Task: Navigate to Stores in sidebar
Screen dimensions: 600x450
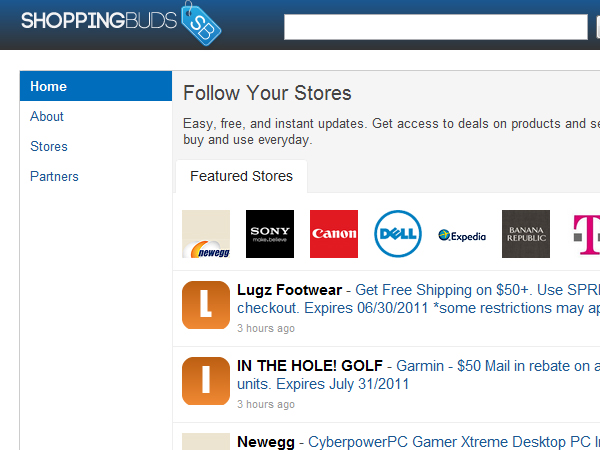Action: pyautogui.click(x=49, y=146)
